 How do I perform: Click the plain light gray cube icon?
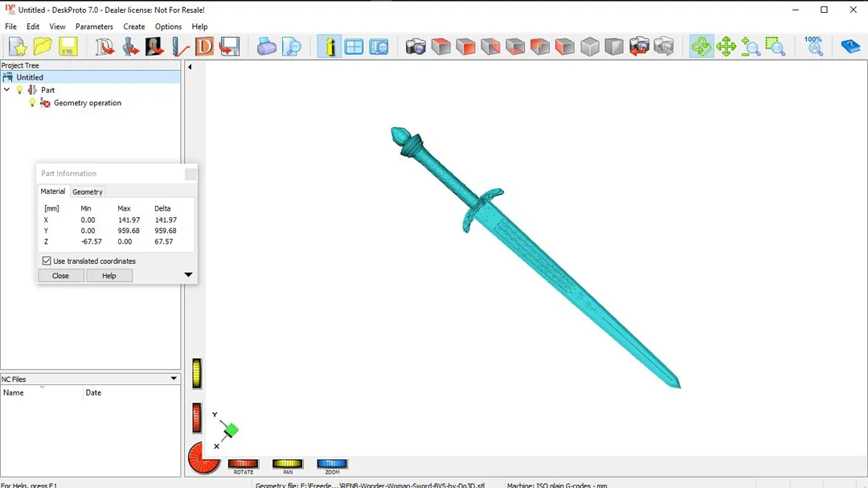point(590,47)
